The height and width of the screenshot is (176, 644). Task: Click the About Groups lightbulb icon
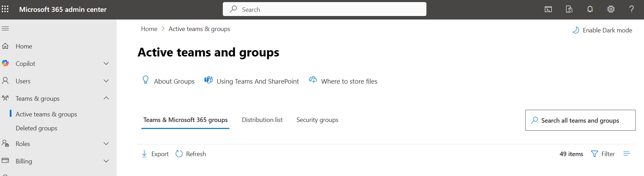coord(146,80)
